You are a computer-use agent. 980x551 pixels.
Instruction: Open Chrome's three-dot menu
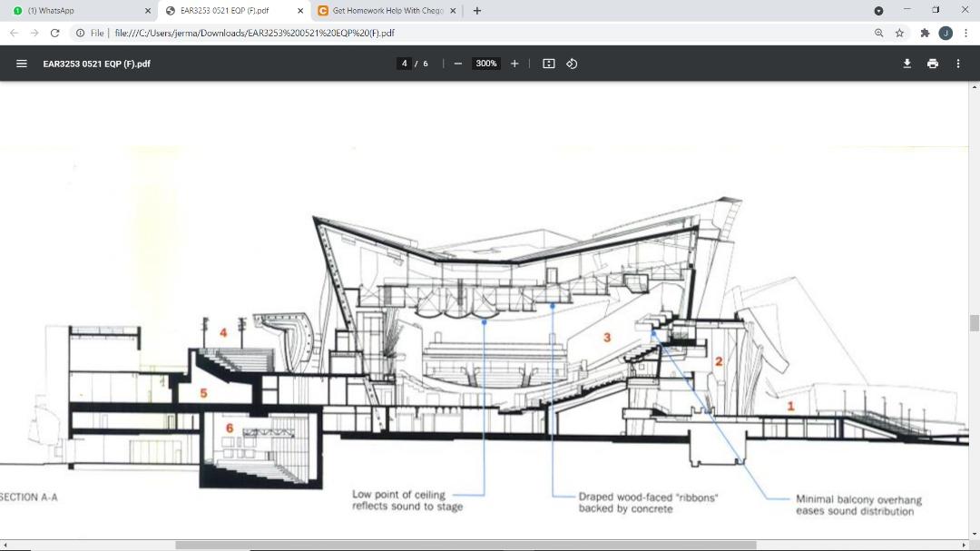(966, 34)
